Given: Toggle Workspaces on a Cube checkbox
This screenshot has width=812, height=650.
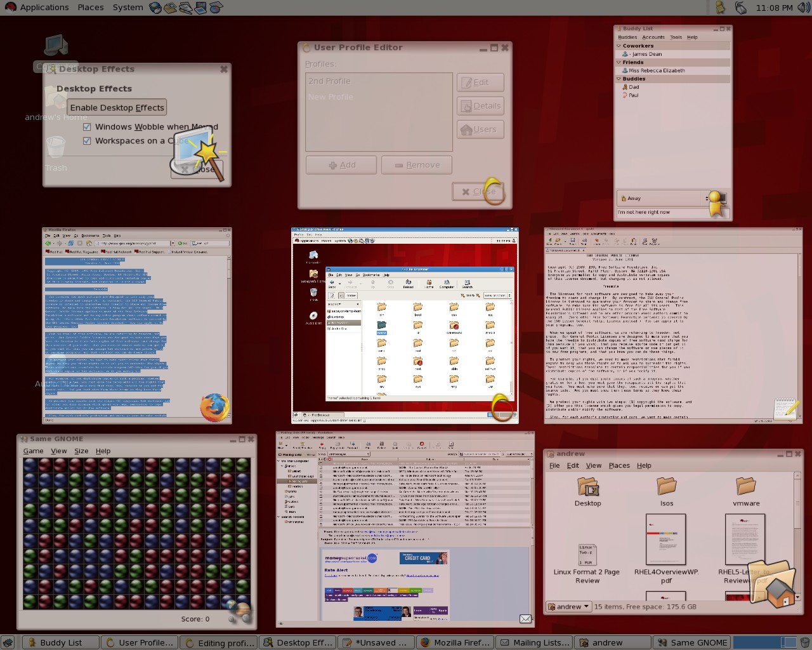Looking at the screenshot, I should pos(87,141).
